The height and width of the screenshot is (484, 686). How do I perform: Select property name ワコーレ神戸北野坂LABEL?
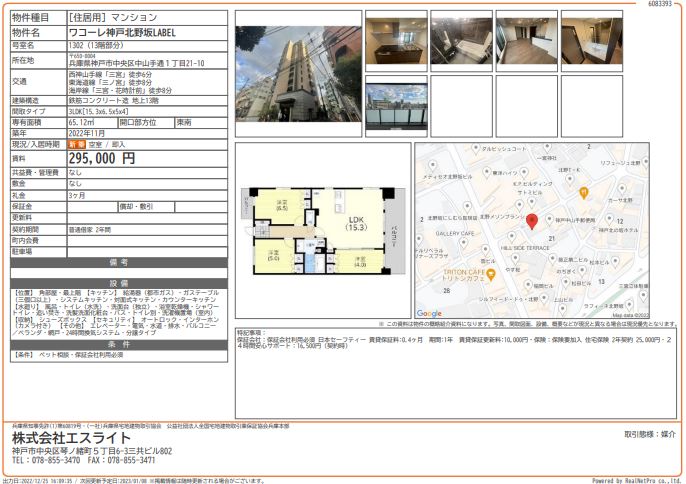pos(122,33)
